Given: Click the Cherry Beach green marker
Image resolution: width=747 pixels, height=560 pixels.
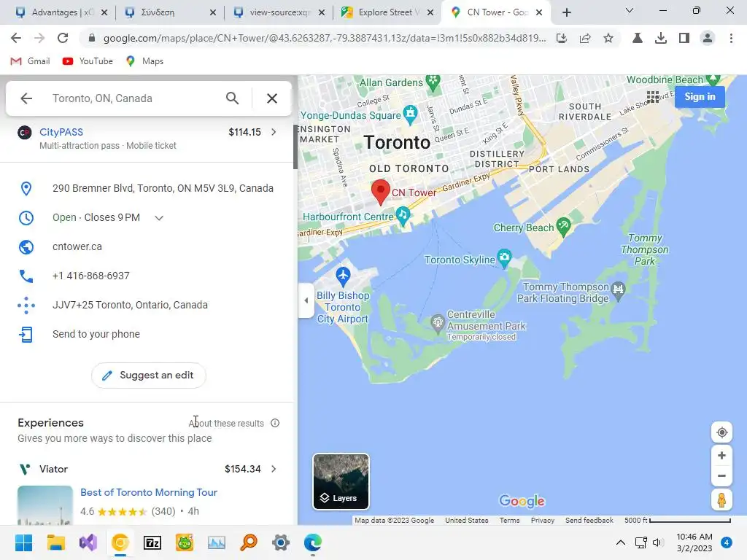Looking at the screenshot, I should click(x=563, y=227).
